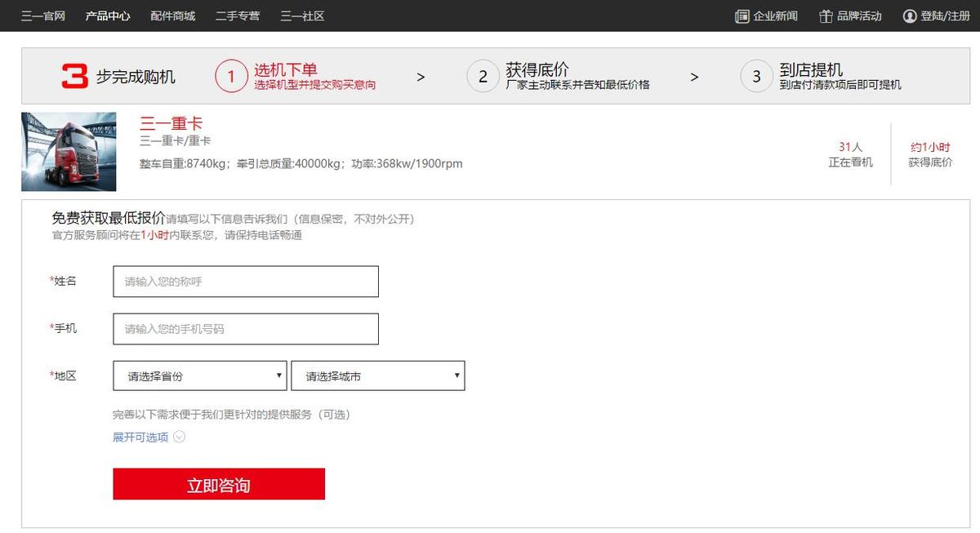Select 二手专营 in the top bar
This screenshot has width=980, height=533.
pyautogui.click(x=238, y=16)
